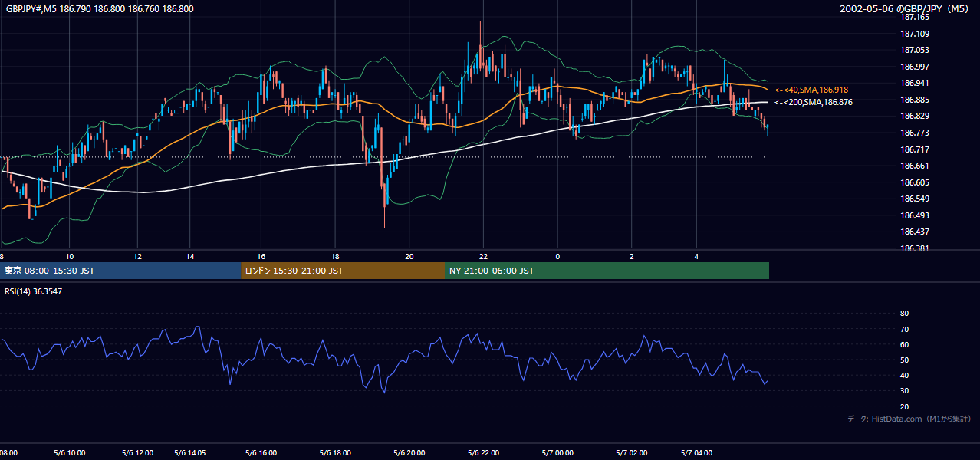This screenshot has width=980, height=460.
Task: Click price axis value 186.941
Action: click(x=914, y=83)
